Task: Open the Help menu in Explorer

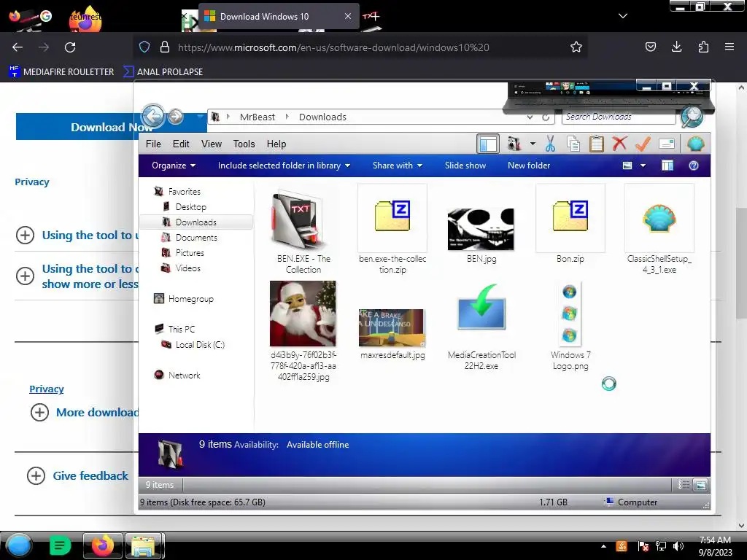Action: (x=276, y=144)
